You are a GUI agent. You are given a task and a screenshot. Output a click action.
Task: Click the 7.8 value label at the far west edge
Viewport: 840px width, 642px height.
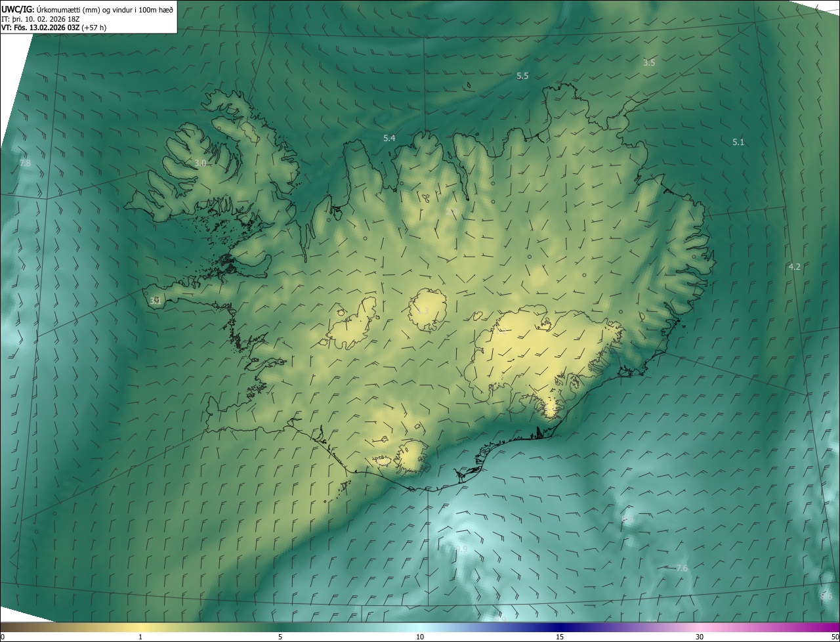[25, 163]
